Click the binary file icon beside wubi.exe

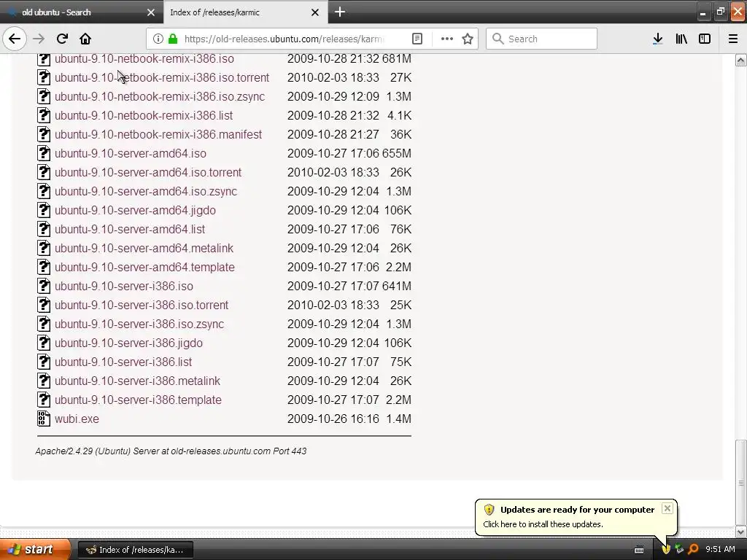[43, 419]
